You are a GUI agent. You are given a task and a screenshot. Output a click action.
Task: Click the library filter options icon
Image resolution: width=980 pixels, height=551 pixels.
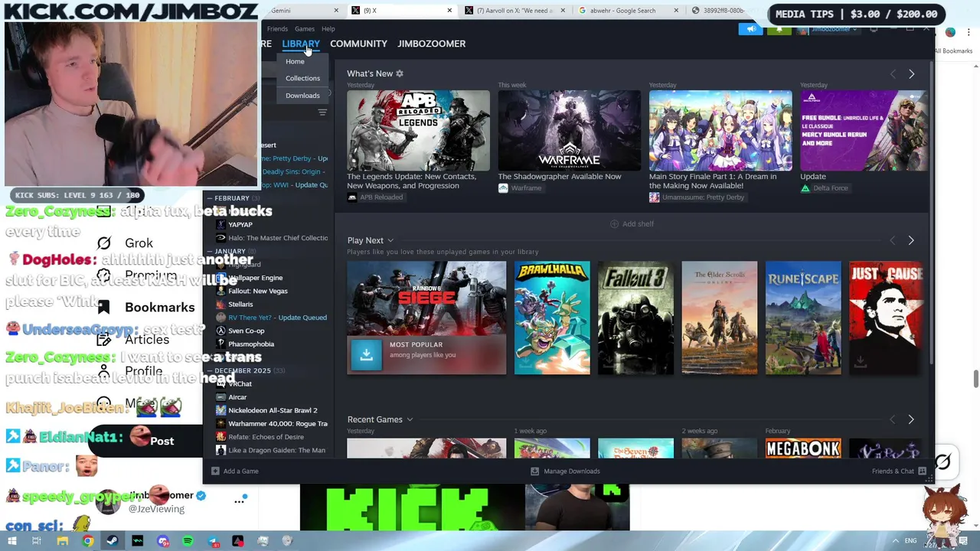(x=322, y=112)
